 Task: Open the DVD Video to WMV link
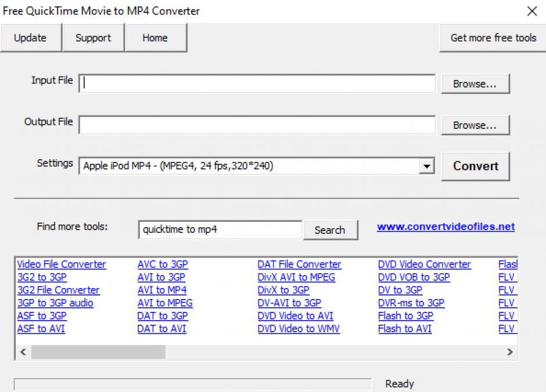[299, 329]
